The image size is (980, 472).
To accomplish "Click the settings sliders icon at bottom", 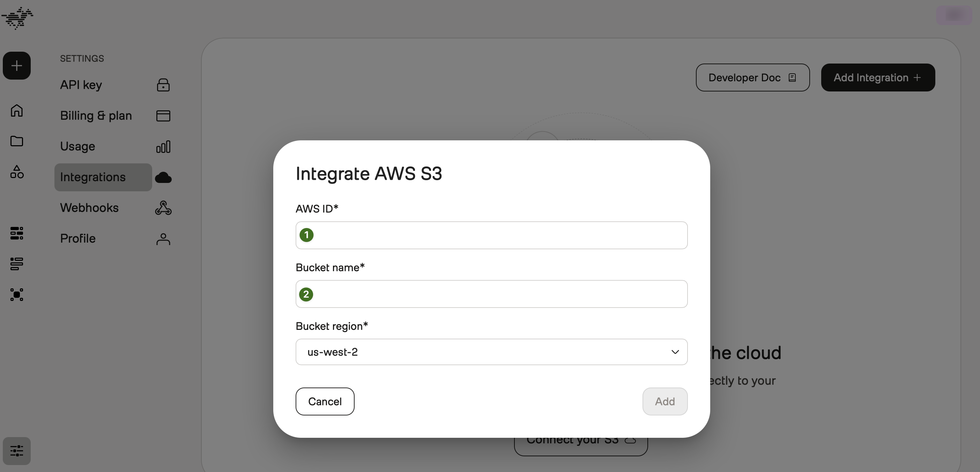I will tap(17, 451).
